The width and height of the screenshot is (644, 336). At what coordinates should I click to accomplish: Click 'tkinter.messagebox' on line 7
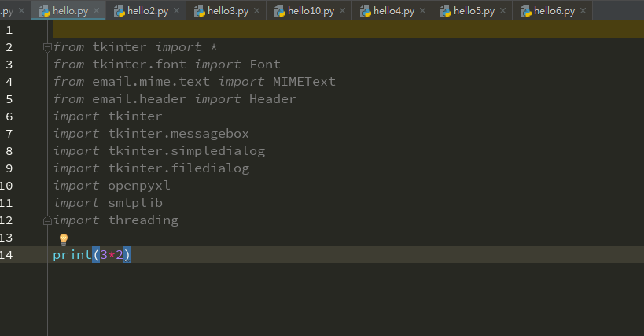(x=178, y=134)
